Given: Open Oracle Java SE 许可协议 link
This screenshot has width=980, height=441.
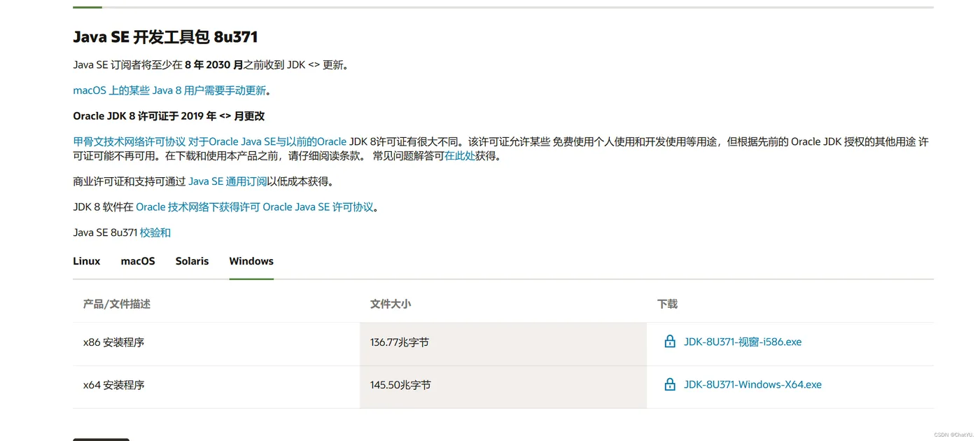Looking at the screenshot, I should pyautogui.click(x=318, y=207).
